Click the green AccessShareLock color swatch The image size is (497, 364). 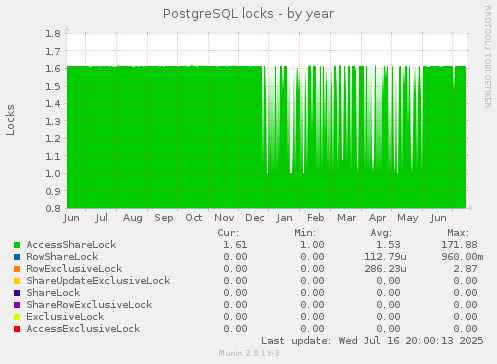click(17, 245)
